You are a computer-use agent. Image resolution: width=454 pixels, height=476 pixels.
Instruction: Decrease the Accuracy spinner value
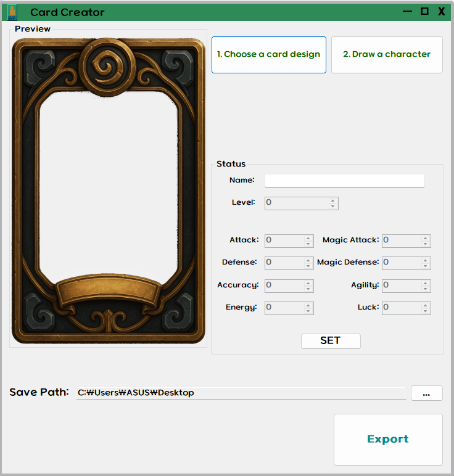pyautogui.click(x=308, y=289)
